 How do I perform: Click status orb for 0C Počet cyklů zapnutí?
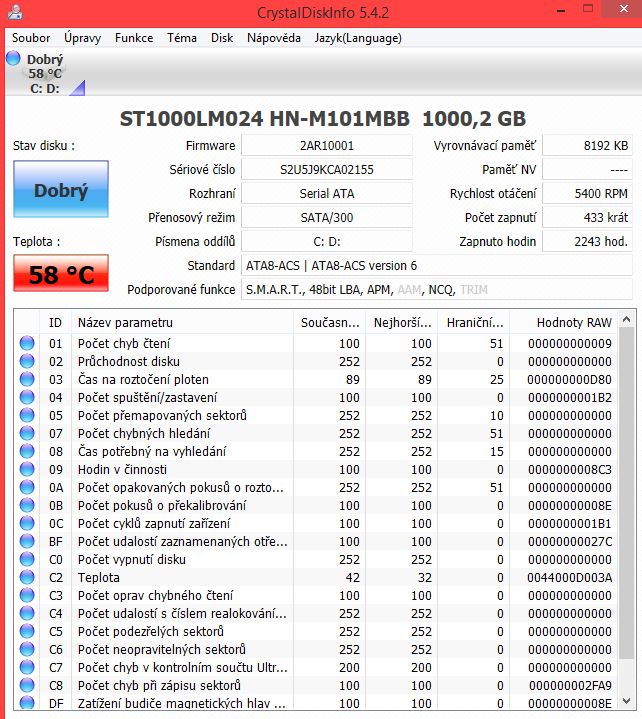tap(27, 523)
